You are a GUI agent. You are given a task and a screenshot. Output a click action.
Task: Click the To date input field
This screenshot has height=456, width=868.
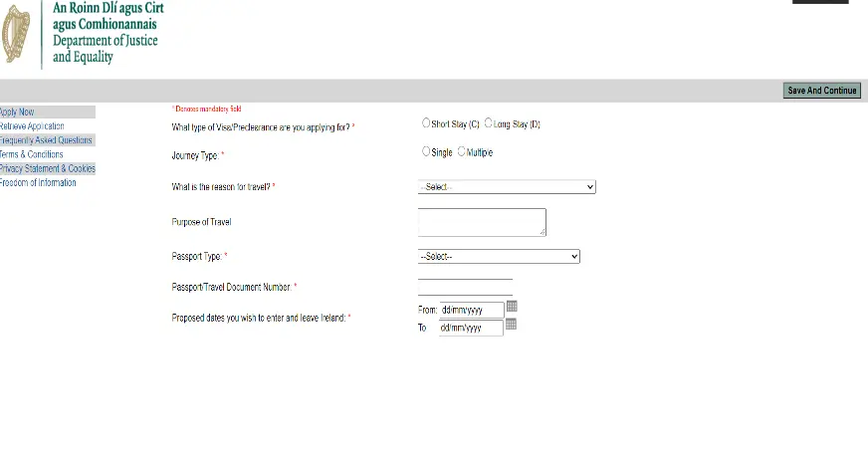(x=470, y=328)
